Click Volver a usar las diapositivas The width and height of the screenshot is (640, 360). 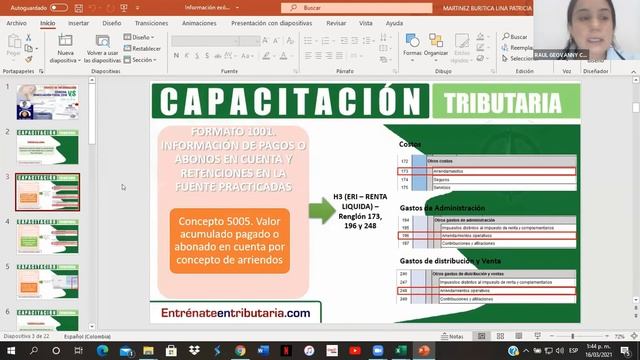tap(102, 49)
